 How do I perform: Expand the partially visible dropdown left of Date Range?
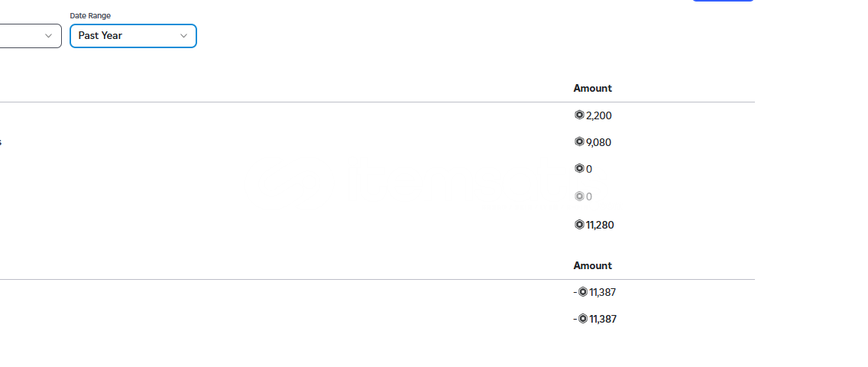coord(31,36)
